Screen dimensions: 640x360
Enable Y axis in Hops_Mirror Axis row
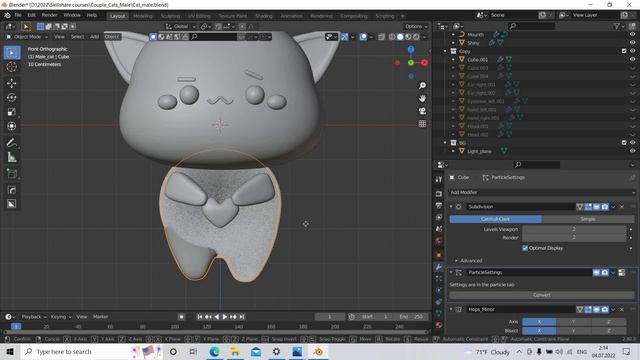click(573, 322)
